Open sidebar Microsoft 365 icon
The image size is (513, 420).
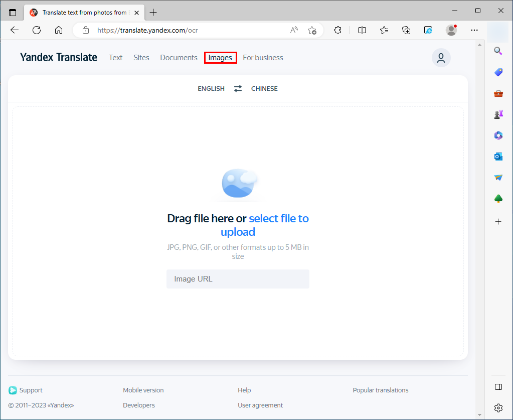[x=498, y=135]
